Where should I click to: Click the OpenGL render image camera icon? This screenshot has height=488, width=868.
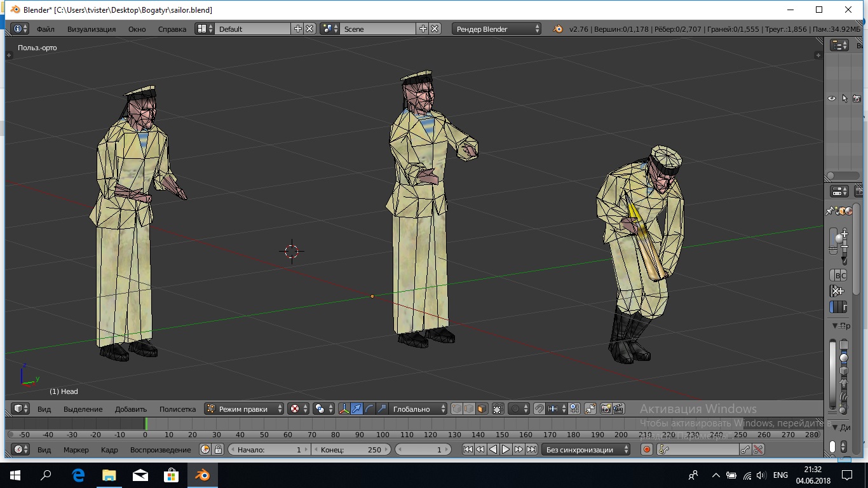coord(605,409)
